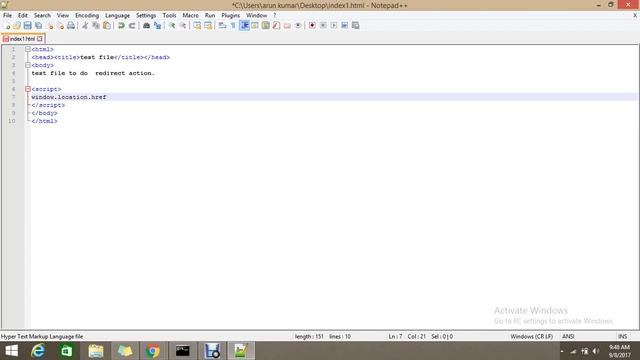The width and height of the screenshot is (640, 360).
Task: Click the Copy toolbar icon
Action: tap(96, 26)
